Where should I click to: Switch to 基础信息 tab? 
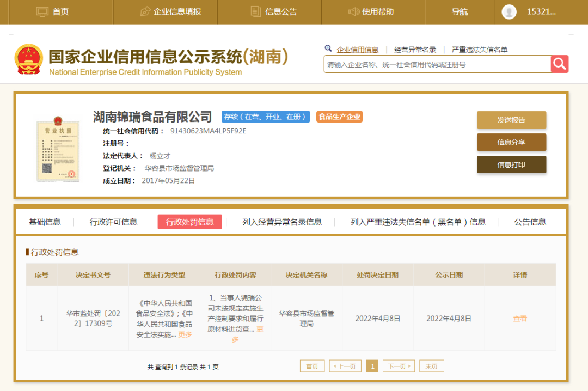45,222
